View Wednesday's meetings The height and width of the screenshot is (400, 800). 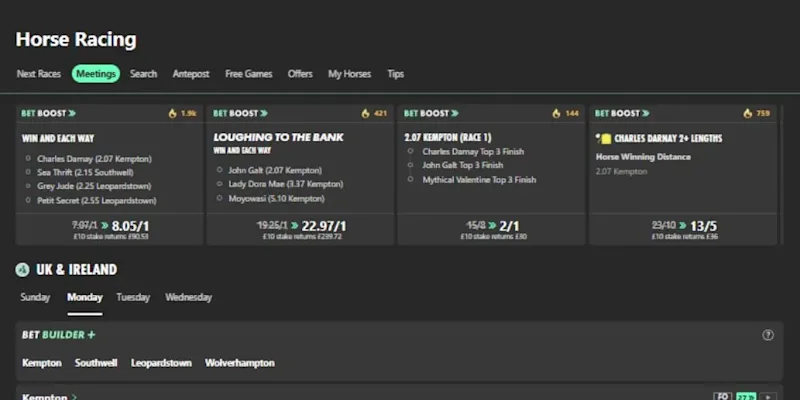pos(188,297)
